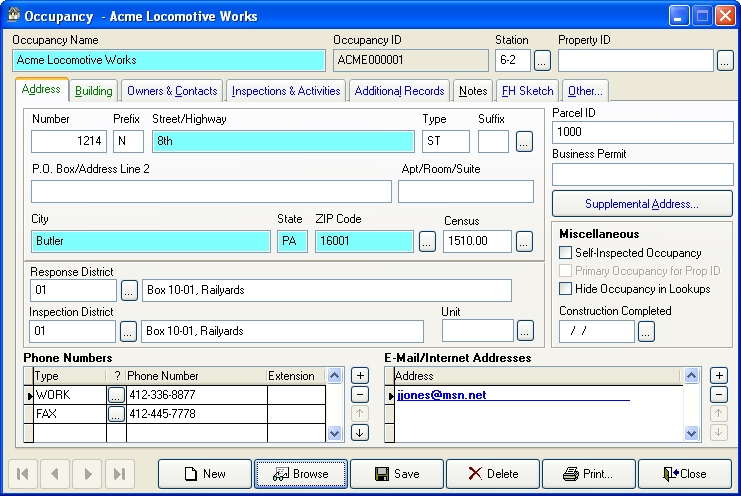Switch to the Notes tab
Screen dimensions: 741x496
tap(473, 91)
